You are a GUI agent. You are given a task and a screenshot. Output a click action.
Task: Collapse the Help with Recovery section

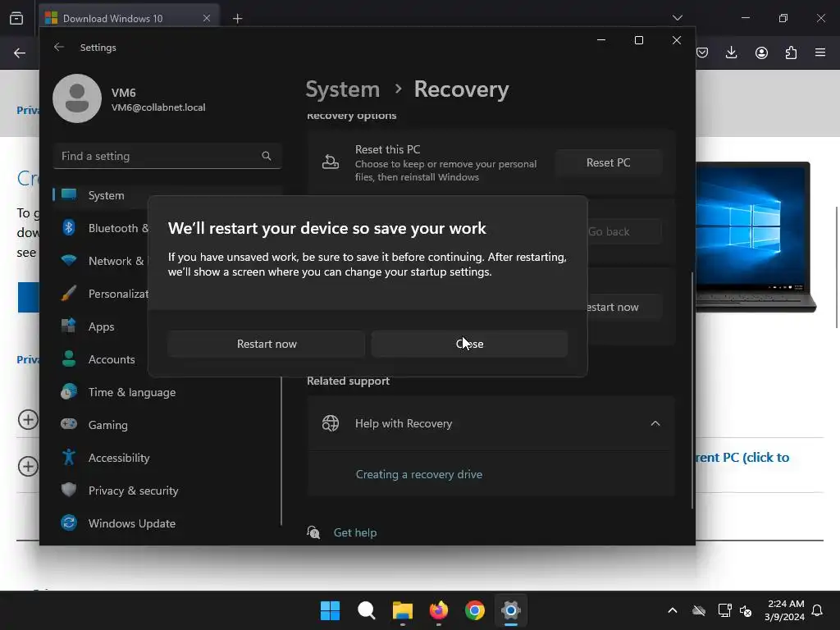(x=655, y=423)
